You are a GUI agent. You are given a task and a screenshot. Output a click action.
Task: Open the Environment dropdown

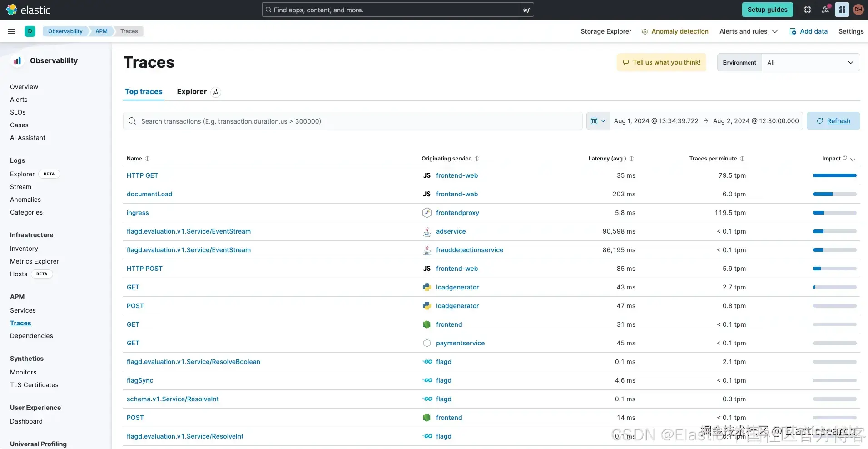[810, 63]
